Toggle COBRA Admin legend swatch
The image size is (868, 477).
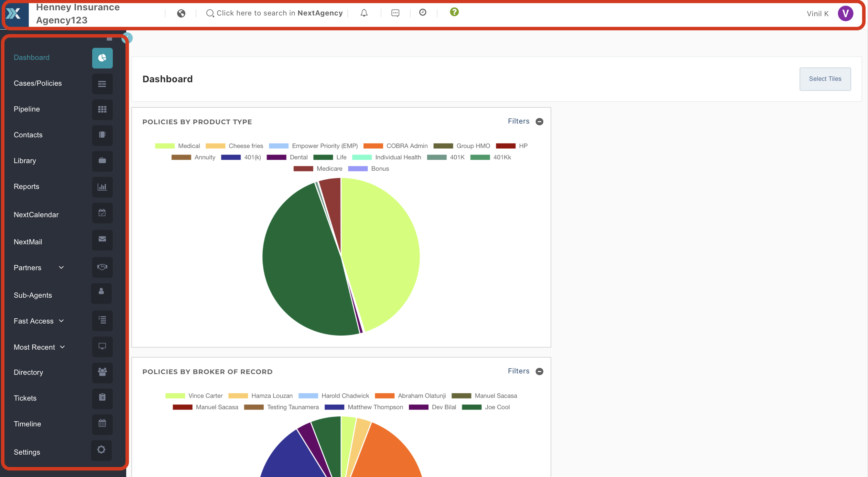(x=373, y=146)
